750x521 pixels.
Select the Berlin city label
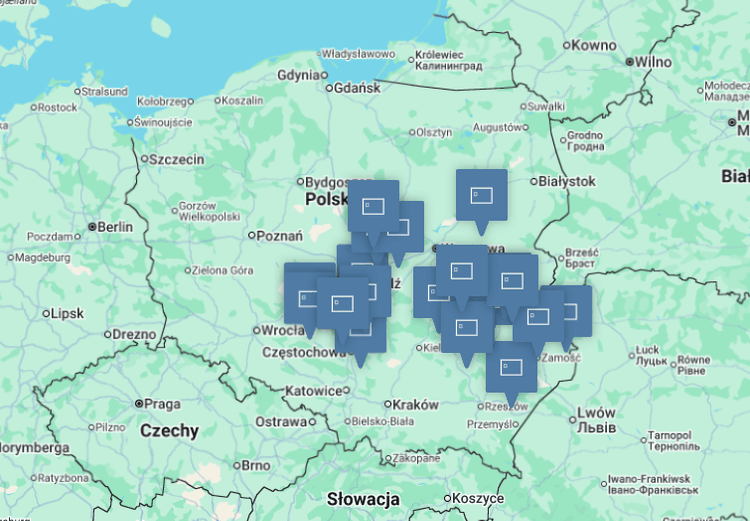click(115, 227)
